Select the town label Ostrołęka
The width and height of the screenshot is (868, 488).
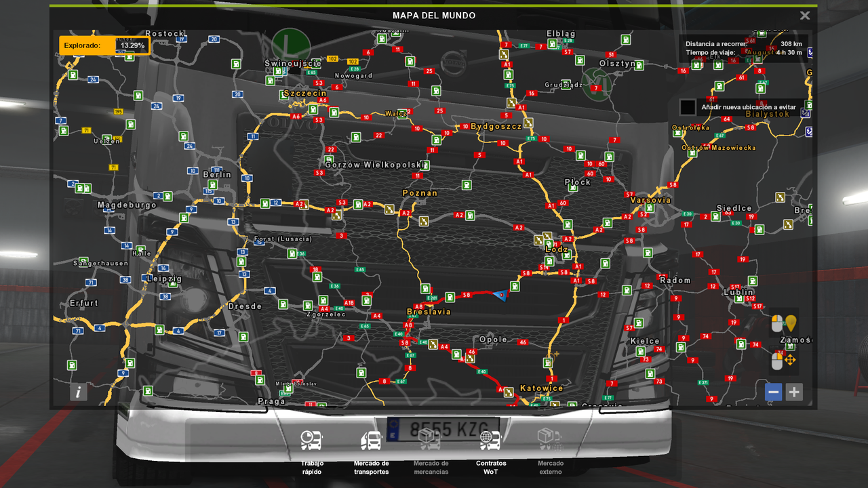point(690,127)
